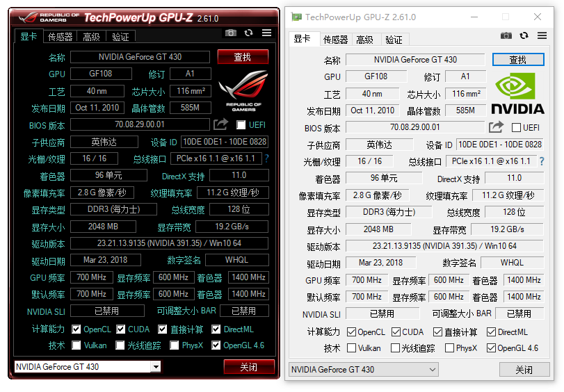This screenshot has width=564, height=392.
Task: Switch to 传感器 tab in standard window
Action: [335, 40]
